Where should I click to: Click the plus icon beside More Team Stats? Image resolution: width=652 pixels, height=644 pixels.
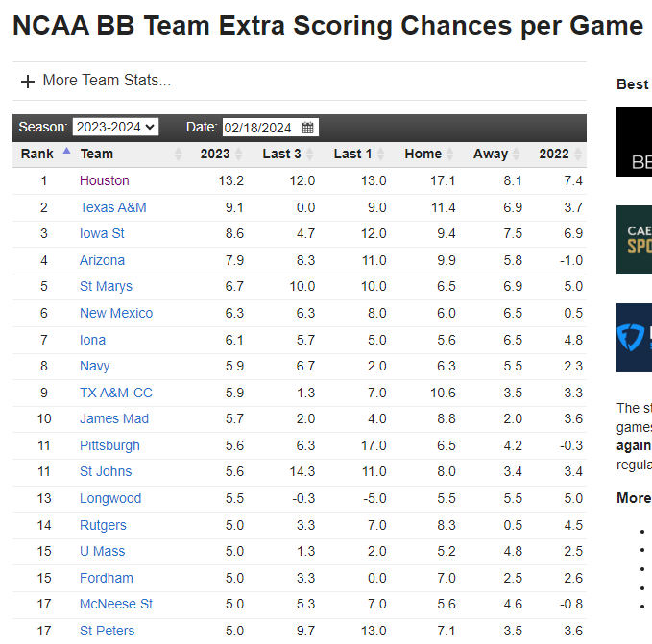pyautogui.click(x=28, y=82)
